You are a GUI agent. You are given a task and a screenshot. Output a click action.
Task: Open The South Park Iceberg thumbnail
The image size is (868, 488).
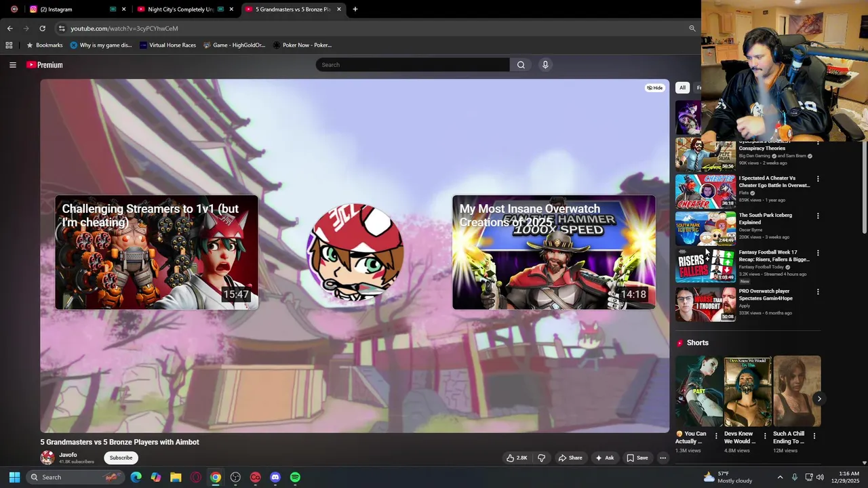pos(705,228)
